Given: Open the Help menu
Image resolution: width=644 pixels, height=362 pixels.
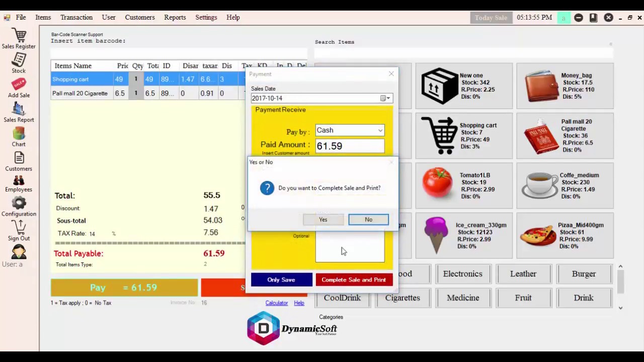Looking at the screenshot, I should point(233,18).
